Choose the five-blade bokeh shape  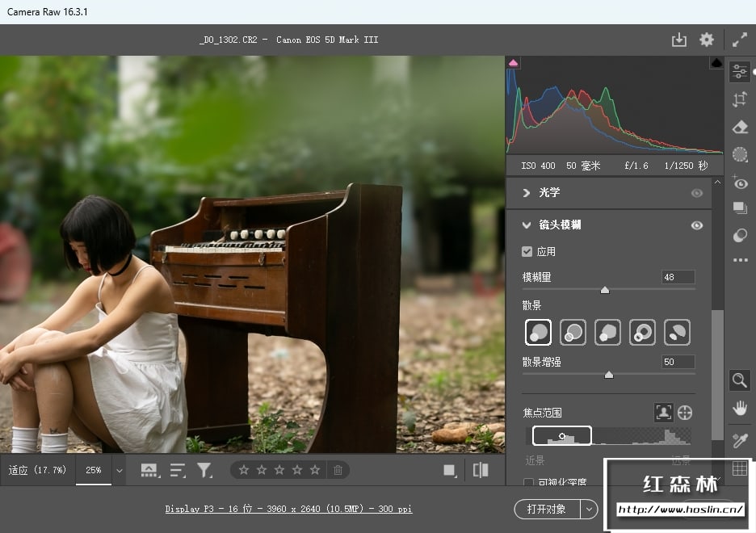click(607, 332)
